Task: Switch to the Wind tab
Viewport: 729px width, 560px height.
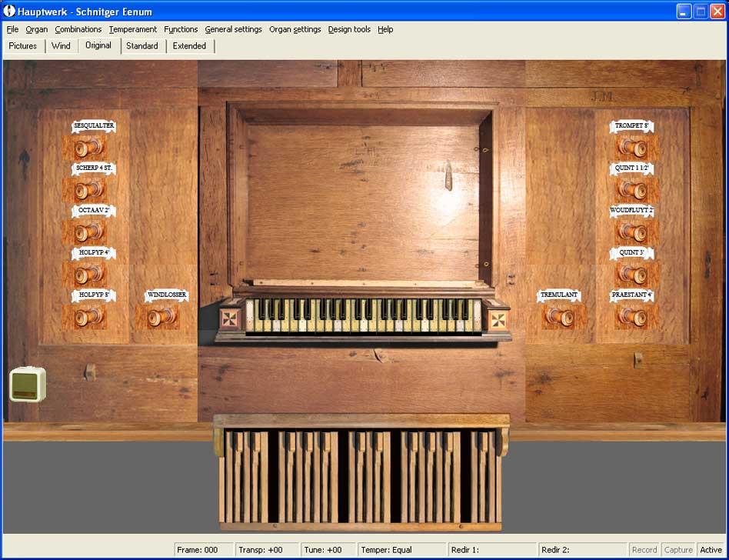Action: (x=61, y=46)
